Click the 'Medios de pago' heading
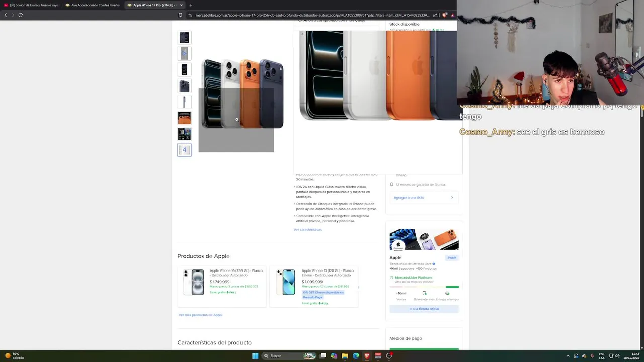This screenshot has height=362, width=644. click(x=406, y=338)
